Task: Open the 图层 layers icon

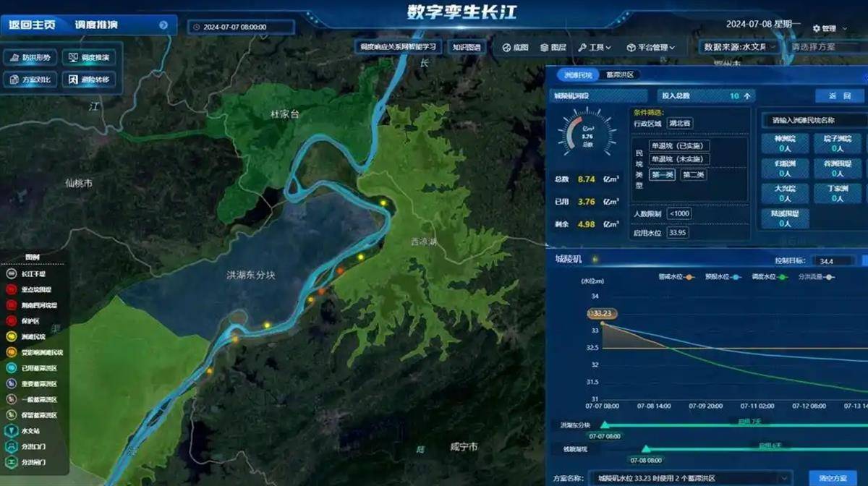Action: coord(544,48)
